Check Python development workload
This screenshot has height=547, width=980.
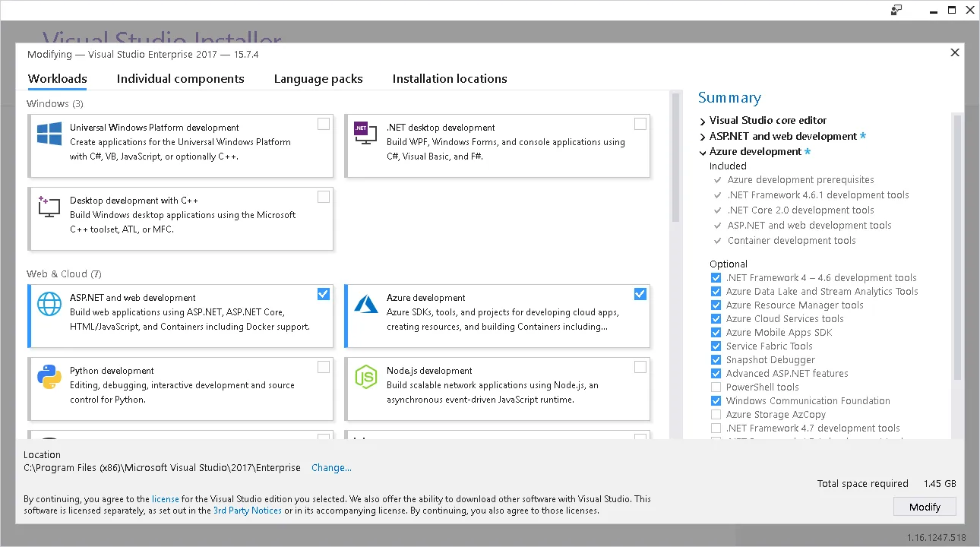tap(324, 367)
